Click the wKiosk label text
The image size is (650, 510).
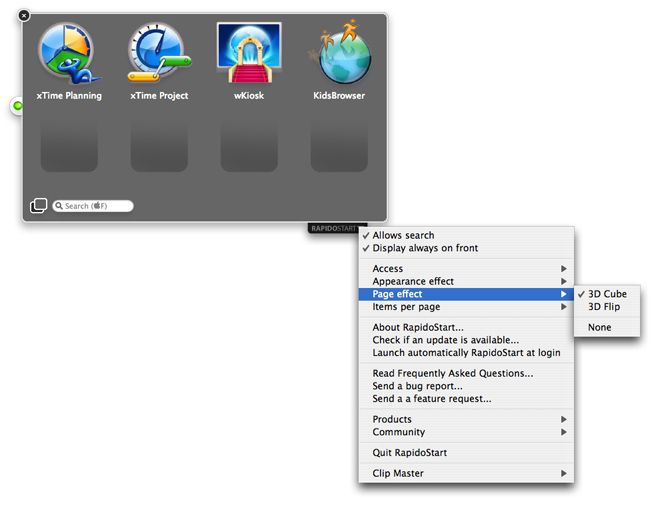249,96
